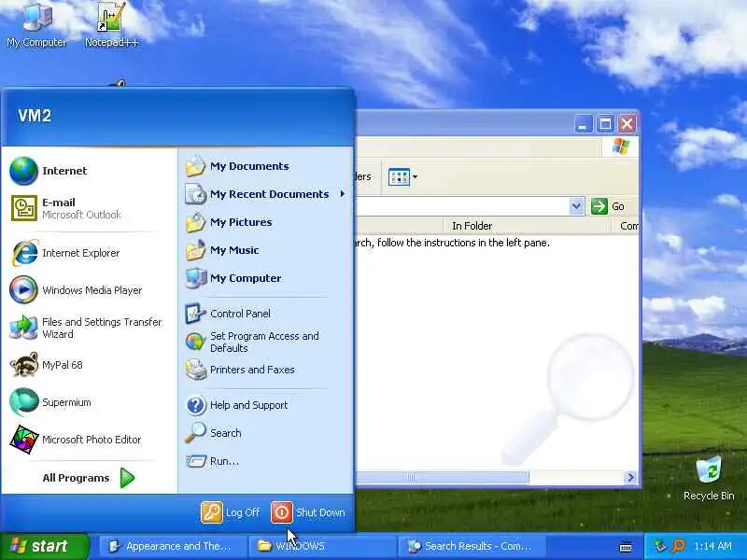Click the Search Companion tray icon
This screenshot has width=747, height=560.
678,546
